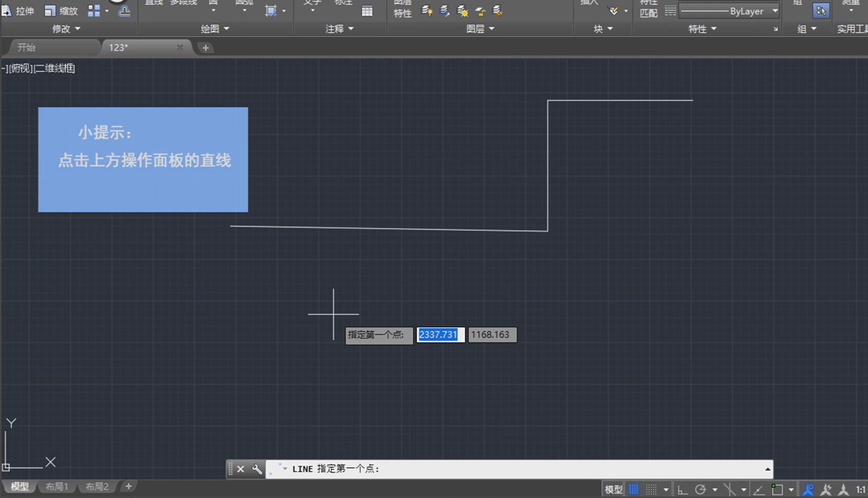This screenshot has height=498, width=868.
Task: Click the Hatch tool icon
Action: (271, 10)
